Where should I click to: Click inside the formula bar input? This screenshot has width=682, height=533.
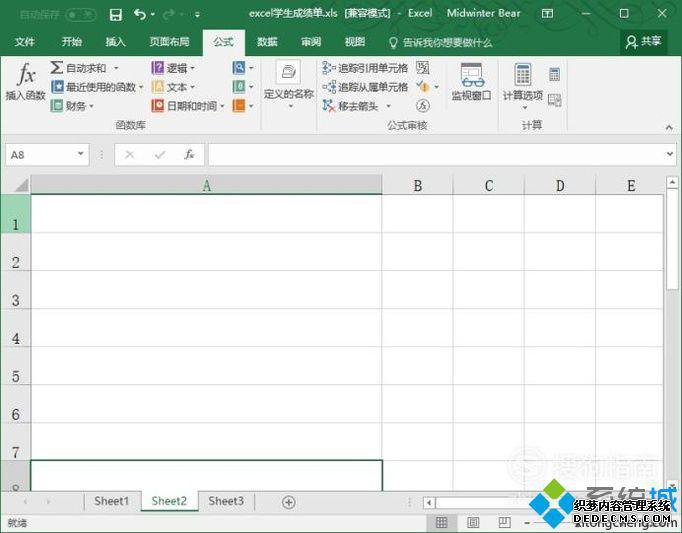[436, 154]
